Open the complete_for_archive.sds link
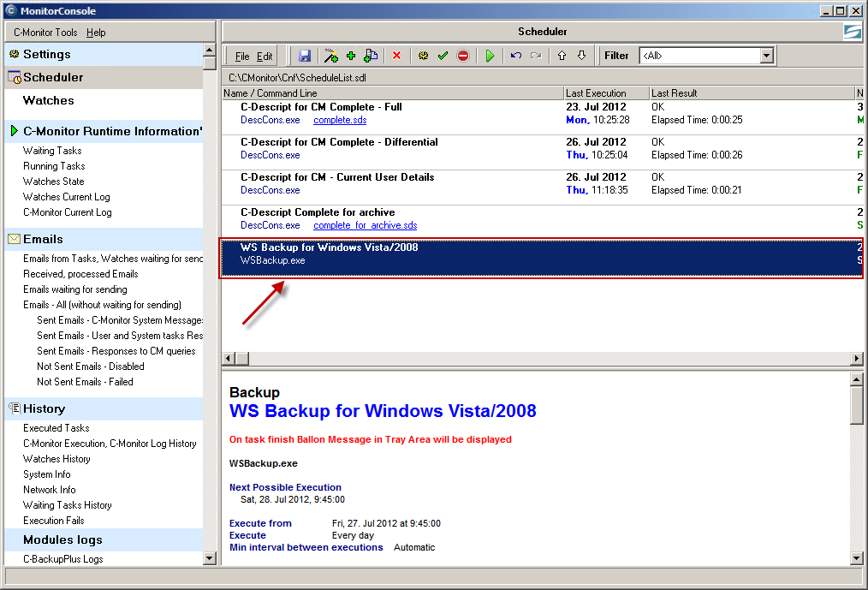 366,225
